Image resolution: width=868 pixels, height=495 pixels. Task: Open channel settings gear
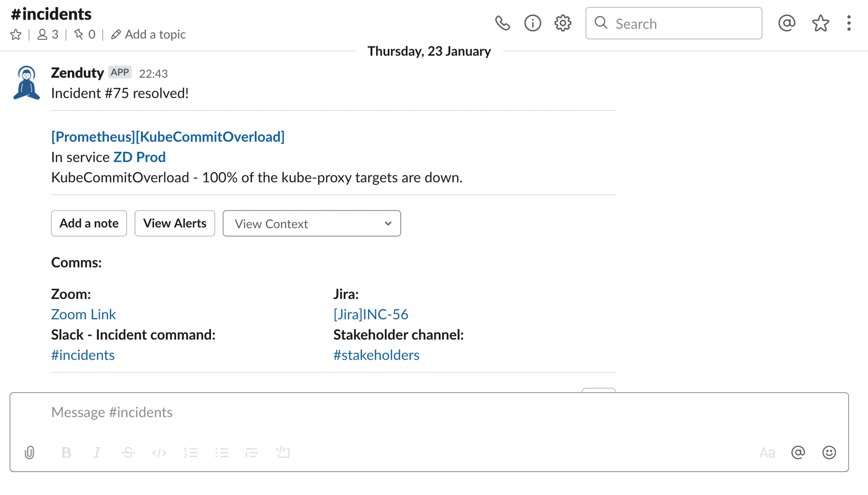(x=562, y=23)
